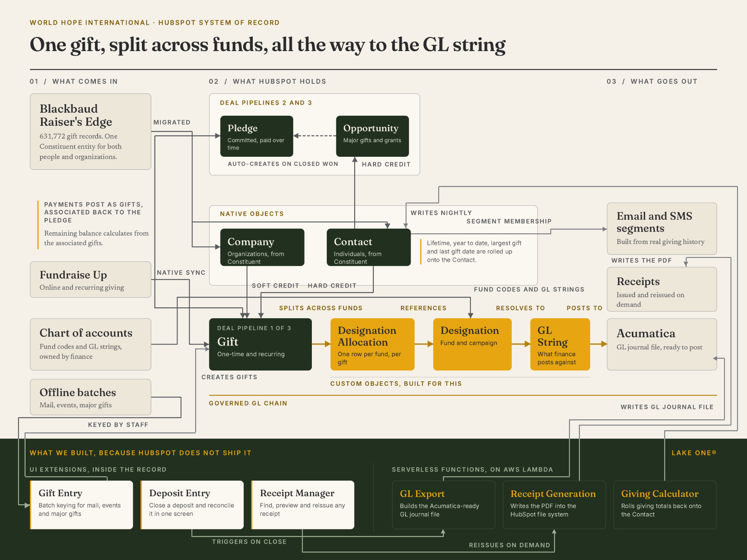Click the 'SEGMENT MEMBERSHIP' label
The height and width of the screenshot is (560, 747).
click(x=509, y=221)
